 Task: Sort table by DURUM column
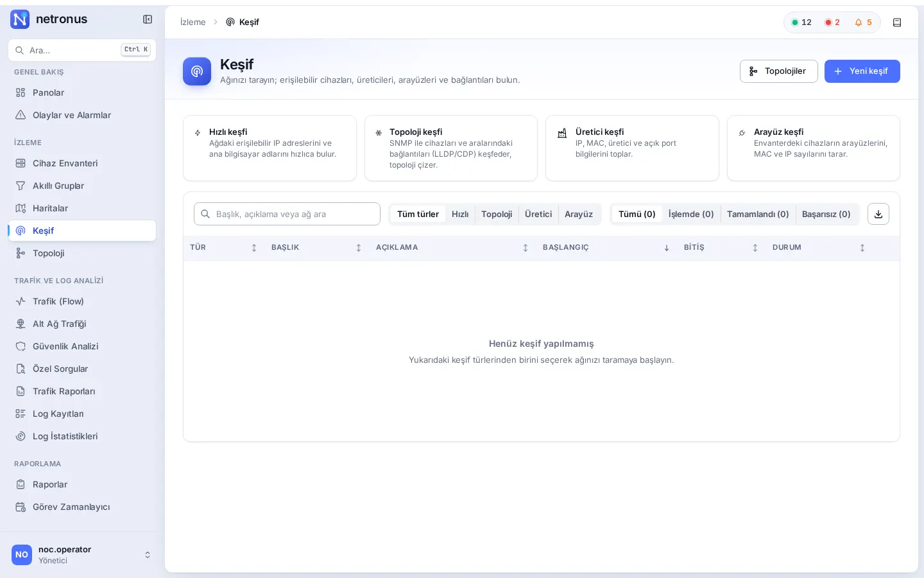[819, 248]
